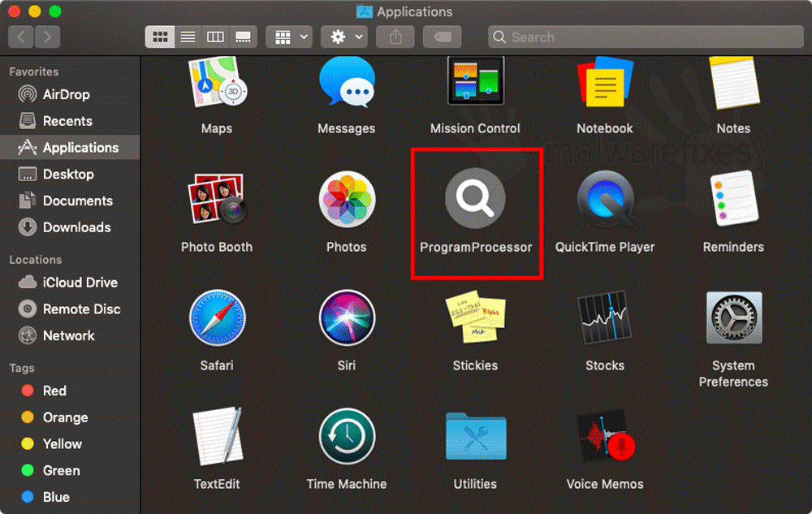Screen dimensions: 812x514
Task: Select the Voice Memos app icon
Action: [x=605, y=436]
